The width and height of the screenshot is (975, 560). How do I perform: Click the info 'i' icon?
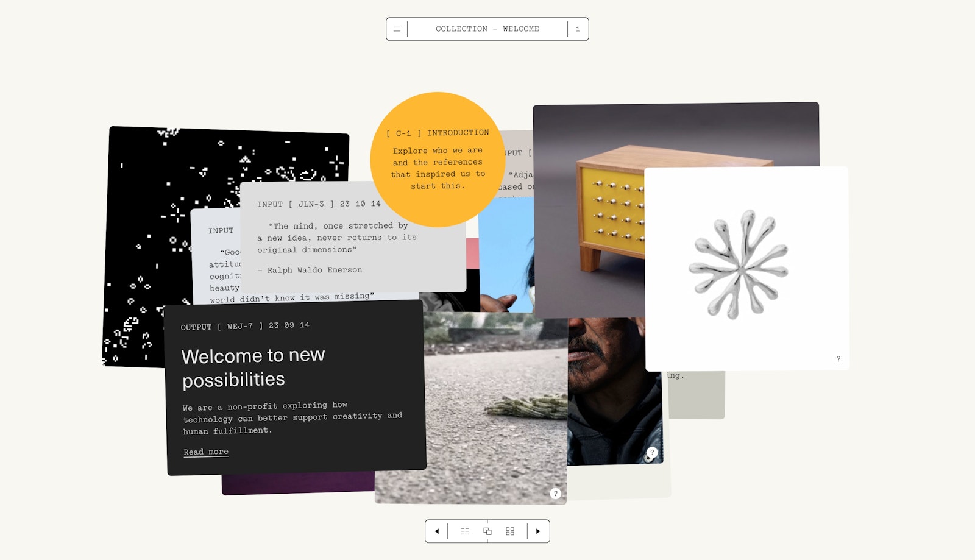click(578, 29)
